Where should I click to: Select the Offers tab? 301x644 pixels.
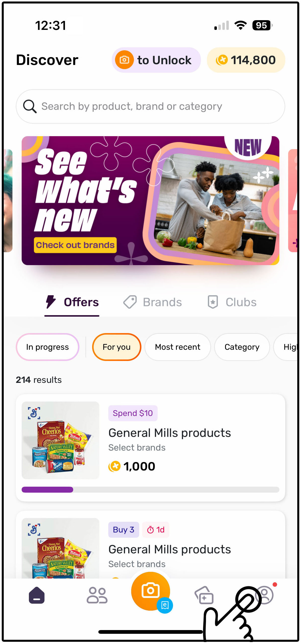coord(72,302)
